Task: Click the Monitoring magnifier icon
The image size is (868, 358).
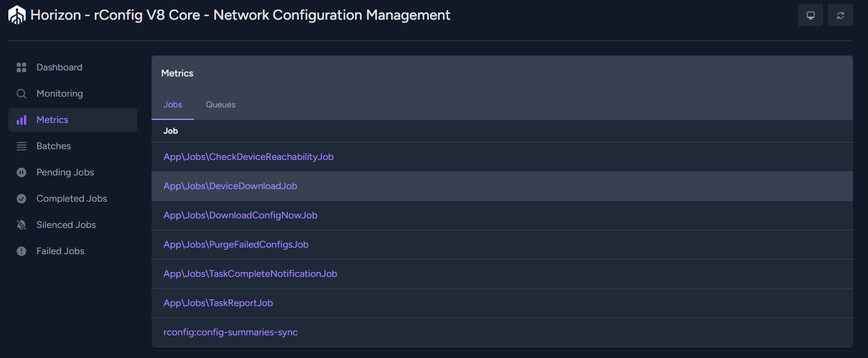Action: tap(21, 94)
